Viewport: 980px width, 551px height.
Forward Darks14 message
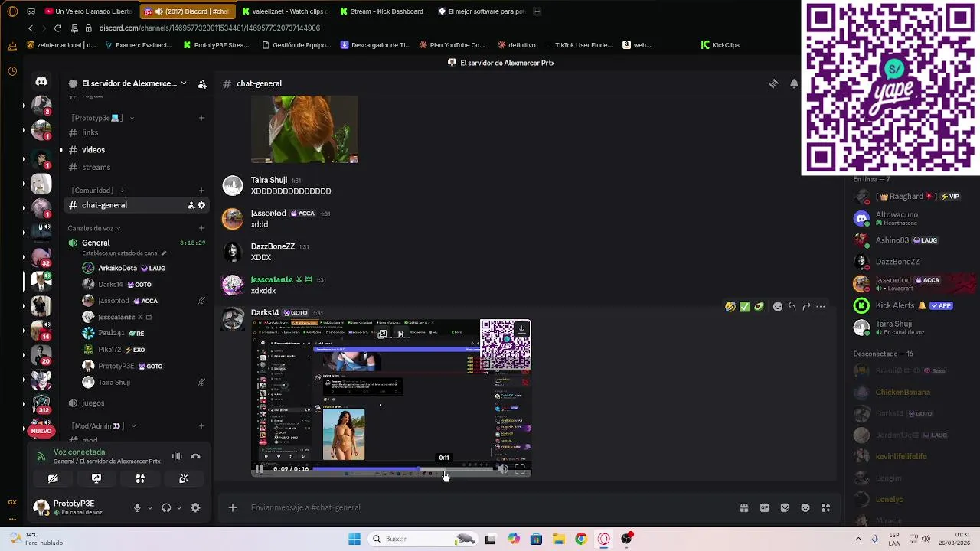pyautogui.click(x=806, y=307)
